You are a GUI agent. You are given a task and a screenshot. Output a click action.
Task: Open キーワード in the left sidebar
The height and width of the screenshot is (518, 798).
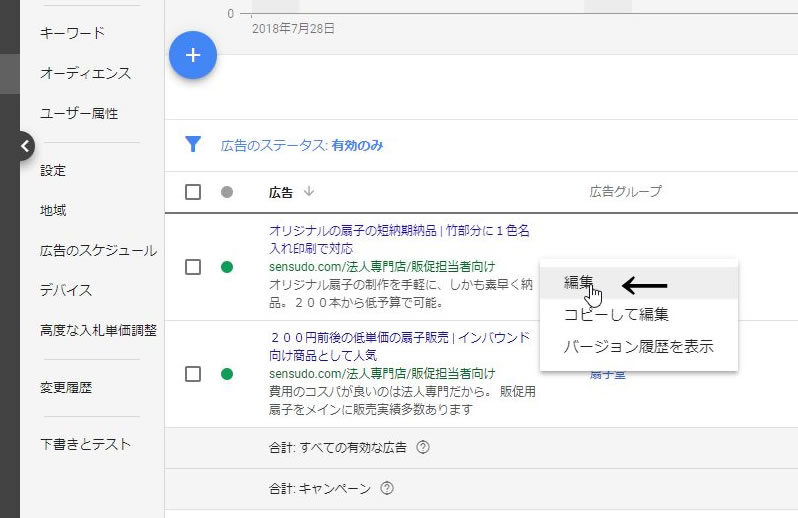[x=72, y=33]
